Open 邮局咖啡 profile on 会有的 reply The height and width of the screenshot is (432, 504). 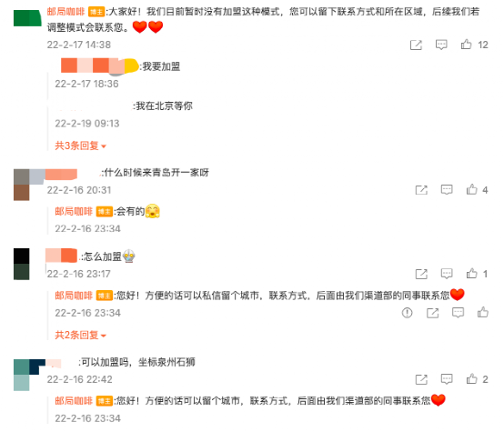(74, 212)
